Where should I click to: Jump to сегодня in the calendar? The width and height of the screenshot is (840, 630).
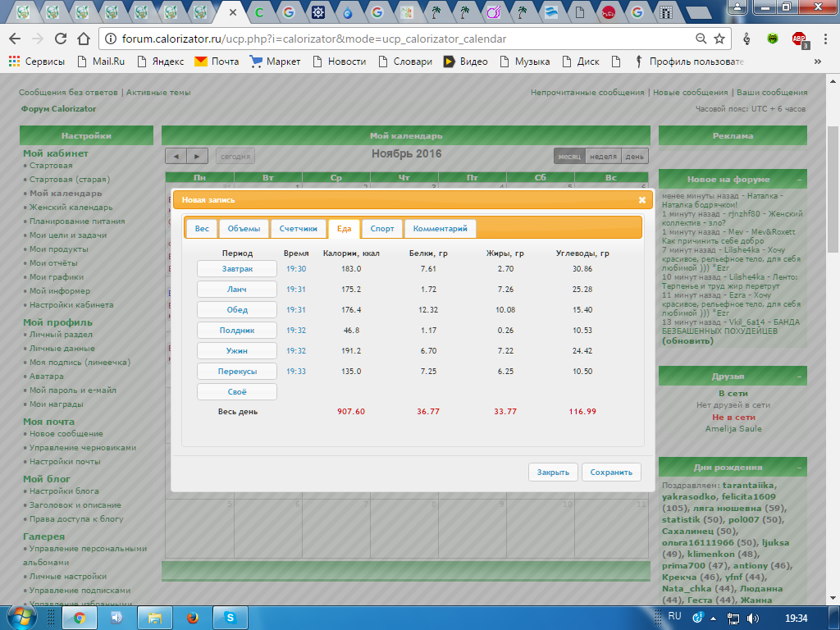[x=235, y=157]
